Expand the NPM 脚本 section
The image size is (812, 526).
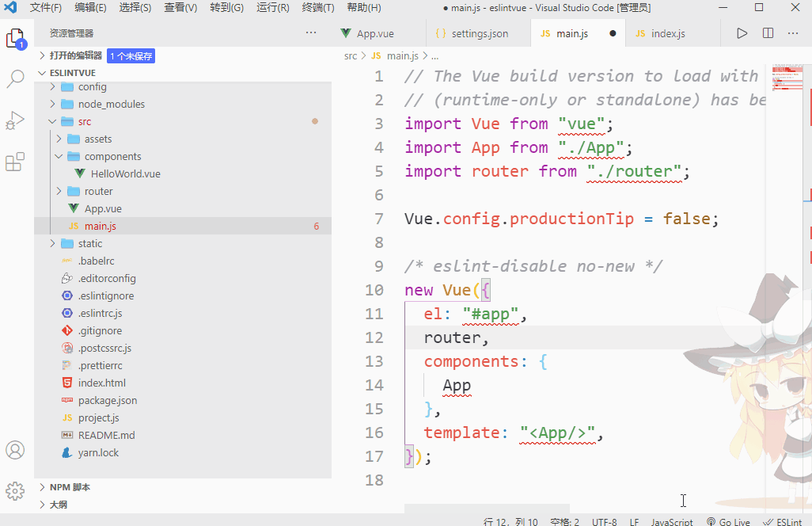click(x=64, y=487)
